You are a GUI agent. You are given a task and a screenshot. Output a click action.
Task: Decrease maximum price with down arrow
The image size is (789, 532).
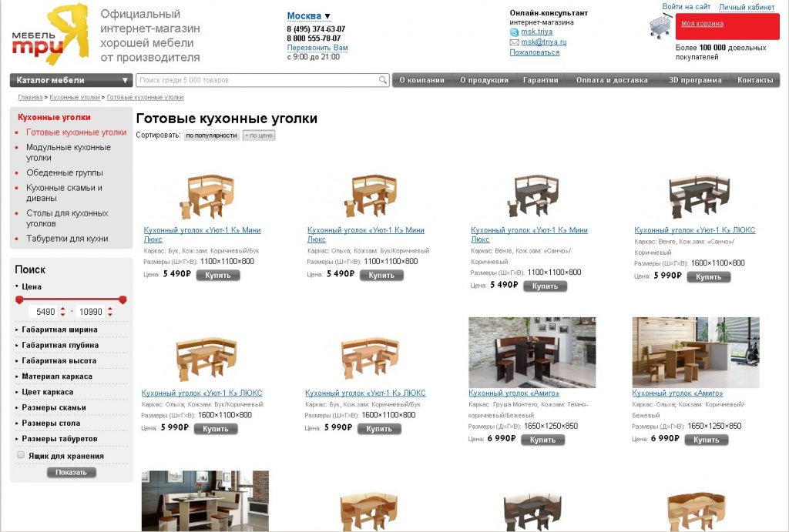click(x=110, y=315)
